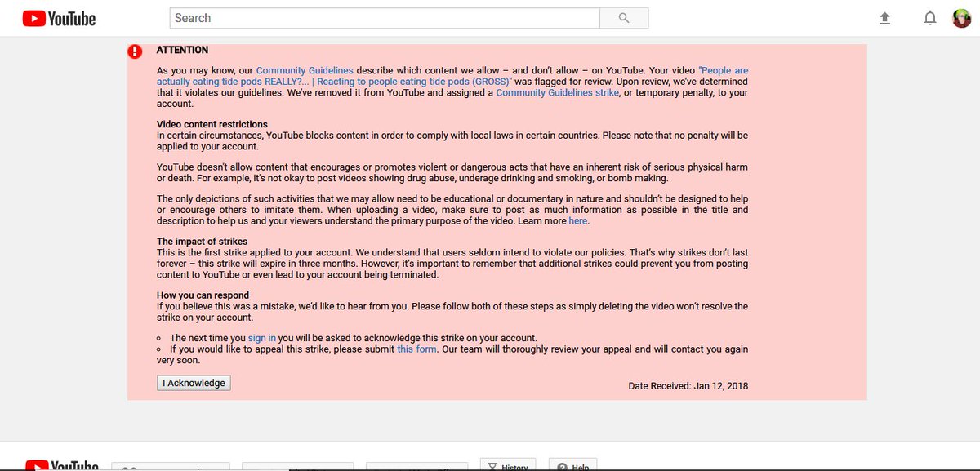Open the Community Guidelines link
The height and width of the screenshot is (471, 980).
click(305, 71)
